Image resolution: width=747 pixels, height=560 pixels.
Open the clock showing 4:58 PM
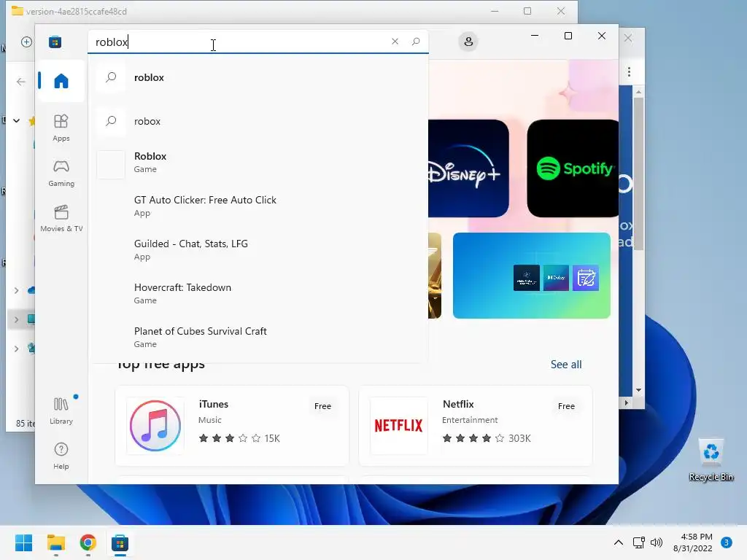(693, 542)
